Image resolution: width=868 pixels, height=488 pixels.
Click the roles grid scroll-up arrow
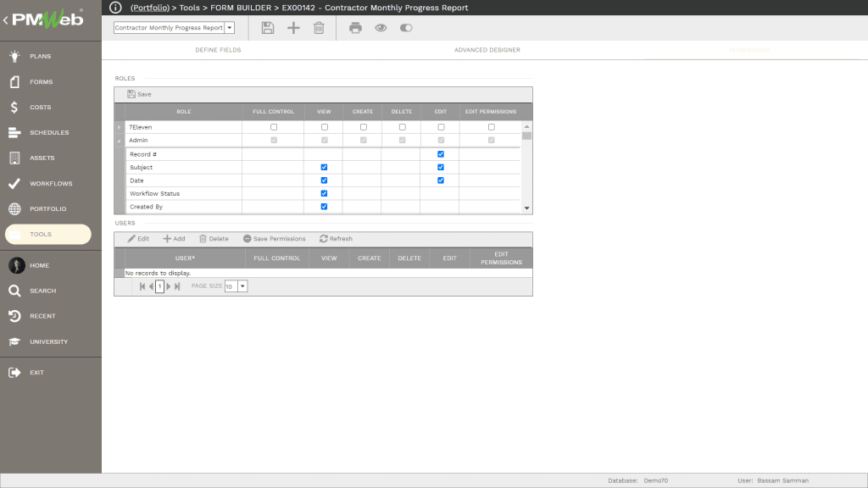coord(526,127)
